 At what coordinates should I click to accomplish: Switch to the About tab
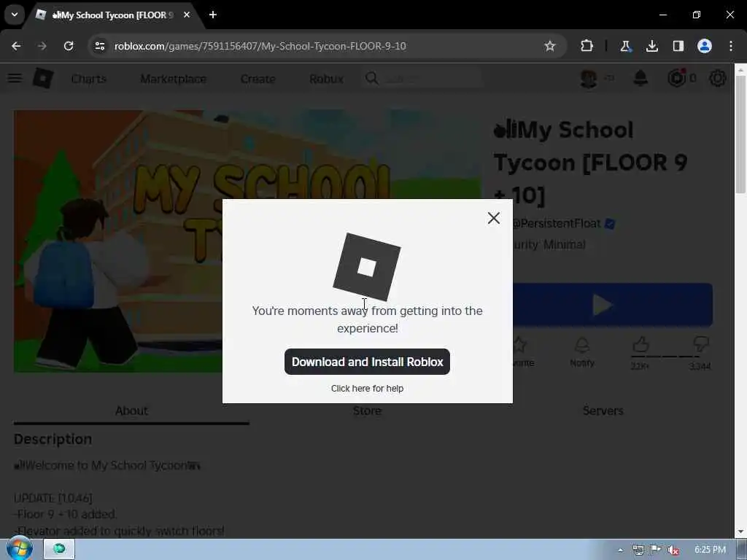(x=131, y=411)
